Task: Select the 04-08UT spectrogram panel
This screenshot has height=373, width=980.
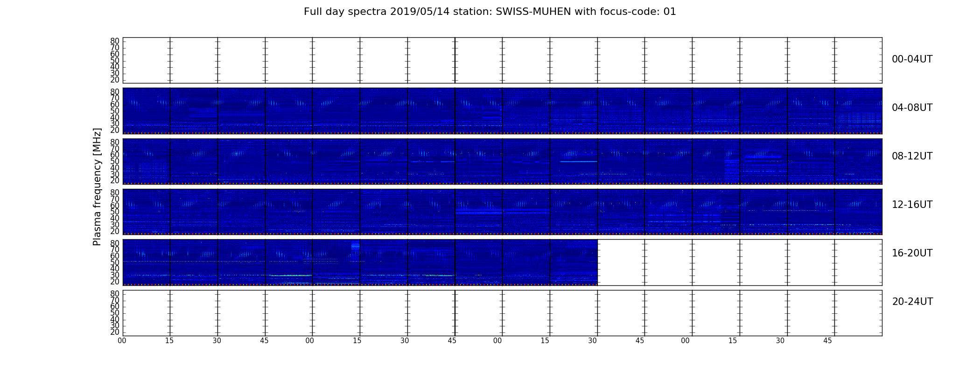Action: coord(502,111)
